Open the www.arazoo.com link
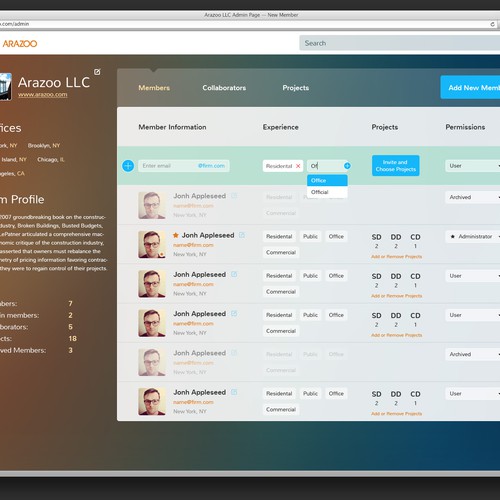 [43, 95]
